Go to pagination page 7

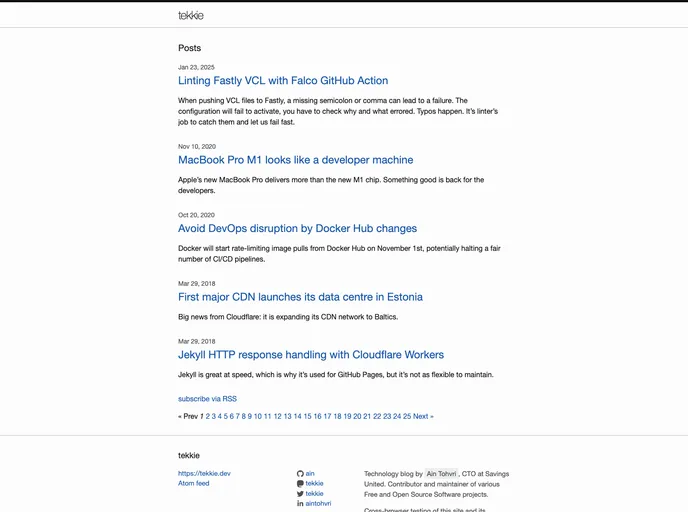pyautogui.click(x=237, y=416)
